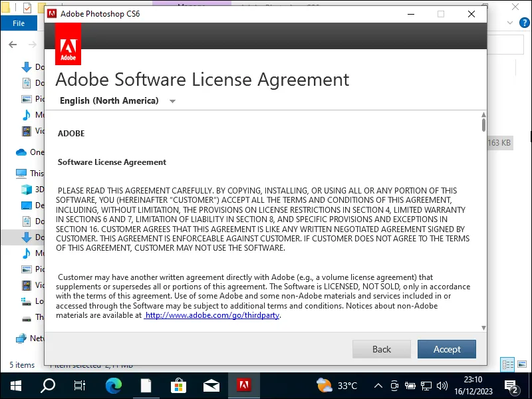Image resolution: width=532 pixels, height=399 pixels.
Task: Open the notification center icon
Action: pos(513,386)
